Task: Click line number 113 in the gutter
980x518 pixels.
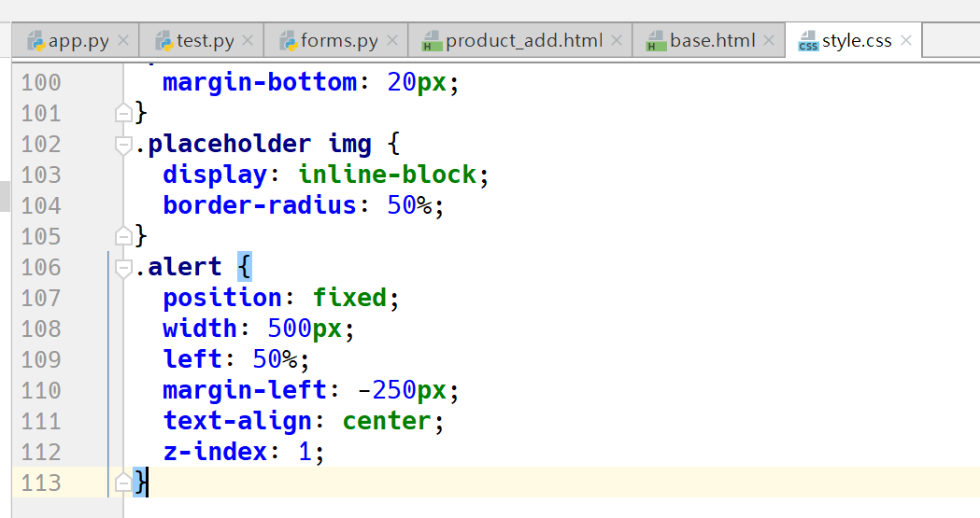Action: point(41,483)
